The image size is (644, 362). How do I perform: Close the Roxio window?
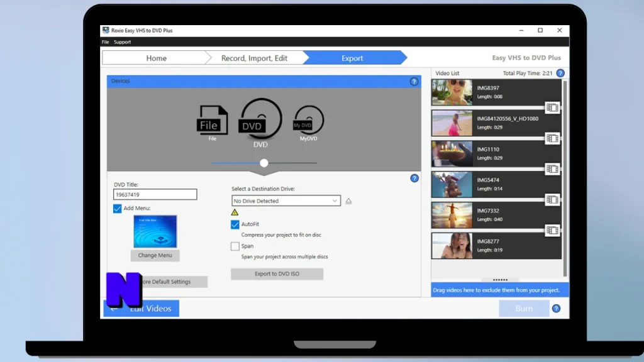(x=559, y=30)
